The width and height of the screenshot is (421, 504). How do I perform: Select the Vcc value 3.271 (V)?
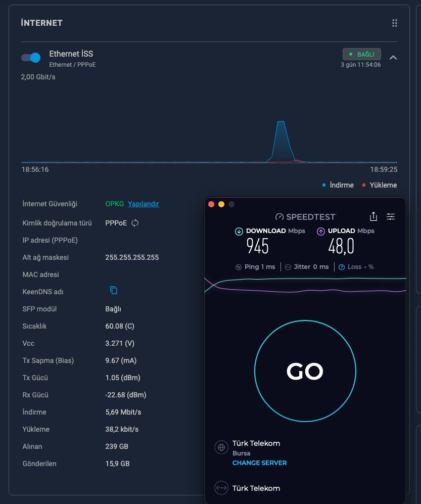click(120, 343)
